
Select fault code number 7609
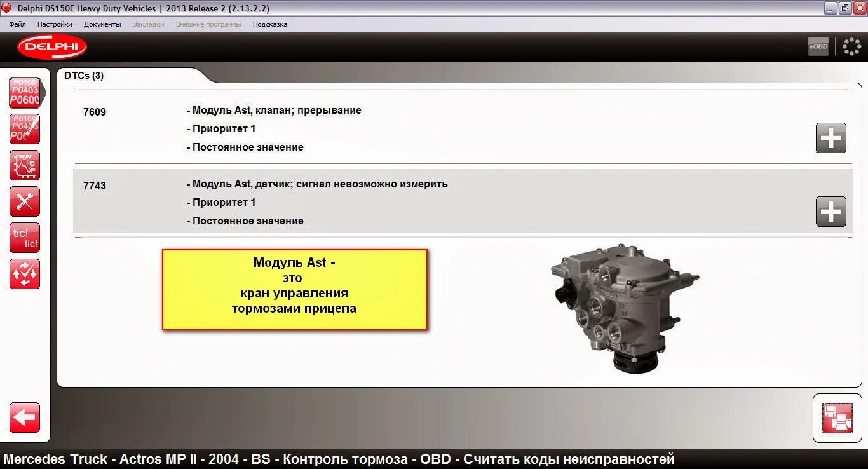(x=95, y=112)
